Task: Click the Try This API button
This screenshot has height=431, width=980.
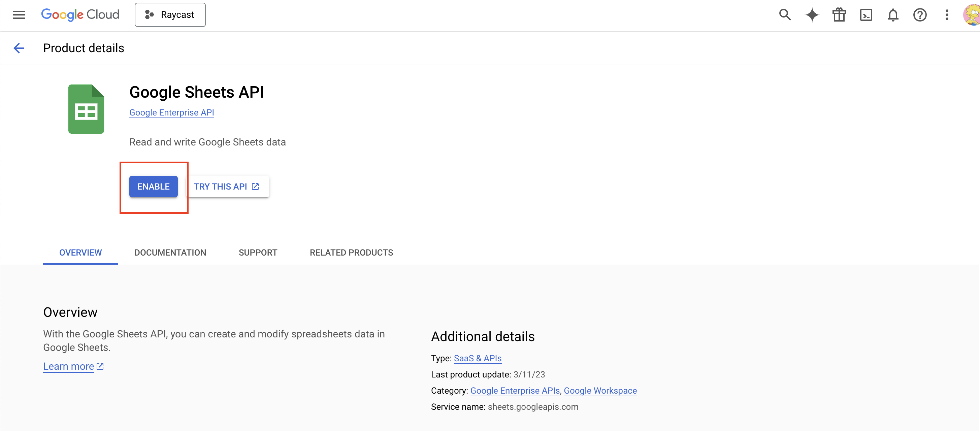Action: pos(227,187)
